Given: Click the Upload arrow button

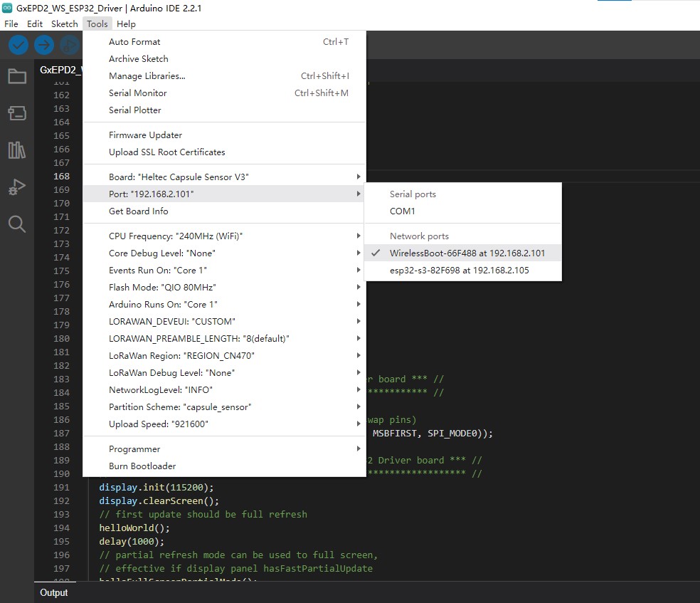Looking at the screenshot, I should [44, 45].
